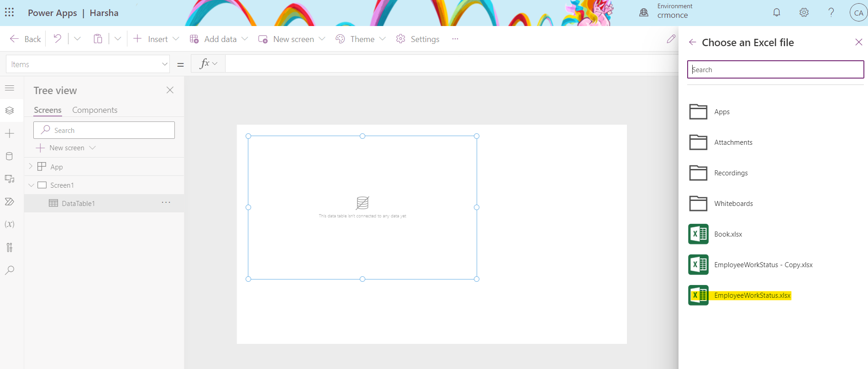The image size is (868, 369).
Task: Open the Power Automate sidebar icon
Action: point(10,201)
